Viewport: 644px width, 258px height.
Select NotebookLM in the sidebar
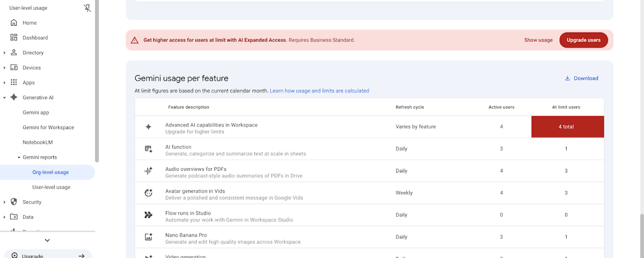(x=38, y=142)
